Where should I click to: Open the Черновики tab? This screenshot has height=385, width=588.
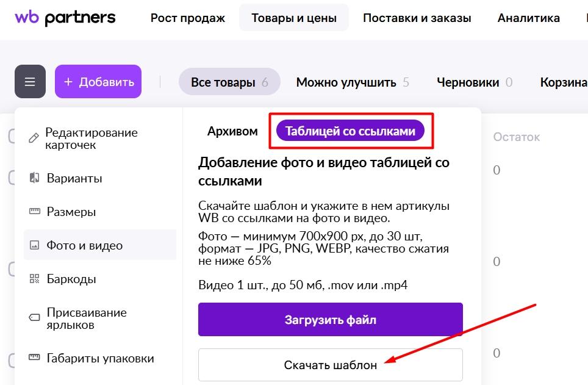pyautogui.click(x=475, y=82)
